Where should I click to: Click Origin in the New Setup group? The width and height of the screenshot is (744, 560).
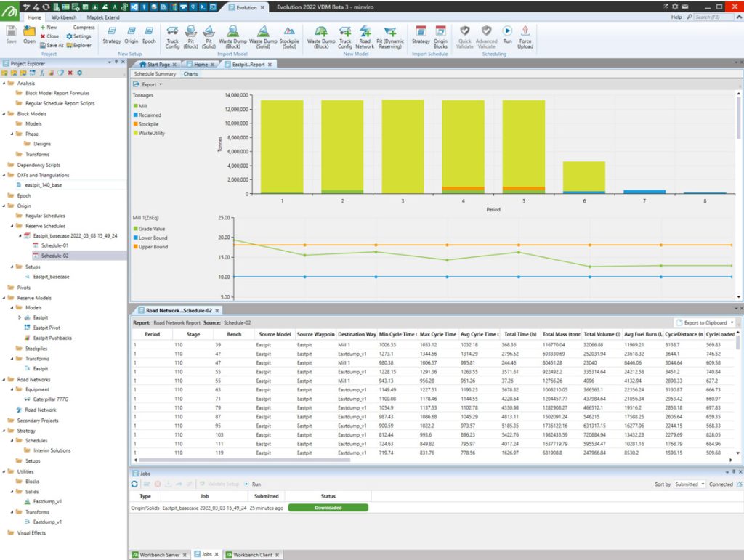tap(132, 35)
